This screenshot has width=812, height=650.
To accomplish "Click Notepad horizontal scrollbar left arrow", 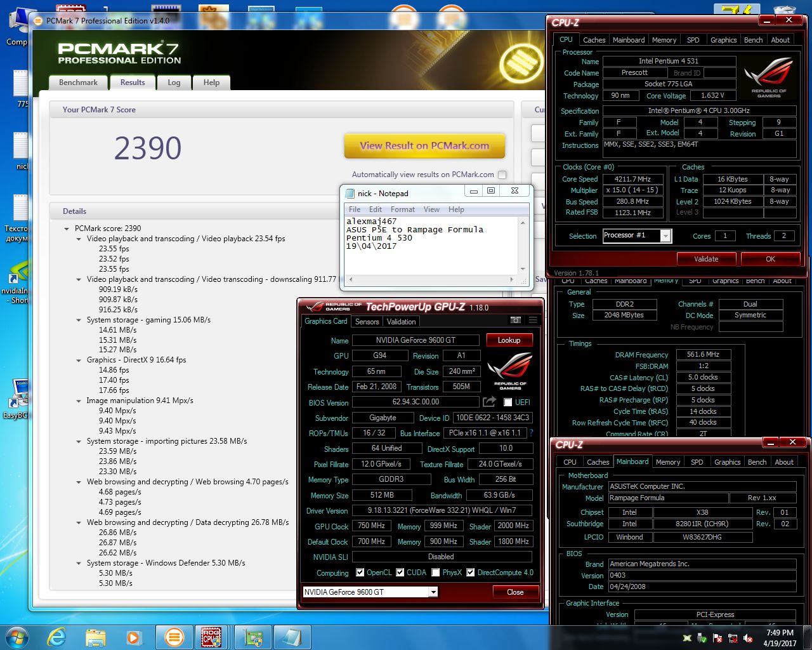I will pyautogui.click(x=350, y=279).
